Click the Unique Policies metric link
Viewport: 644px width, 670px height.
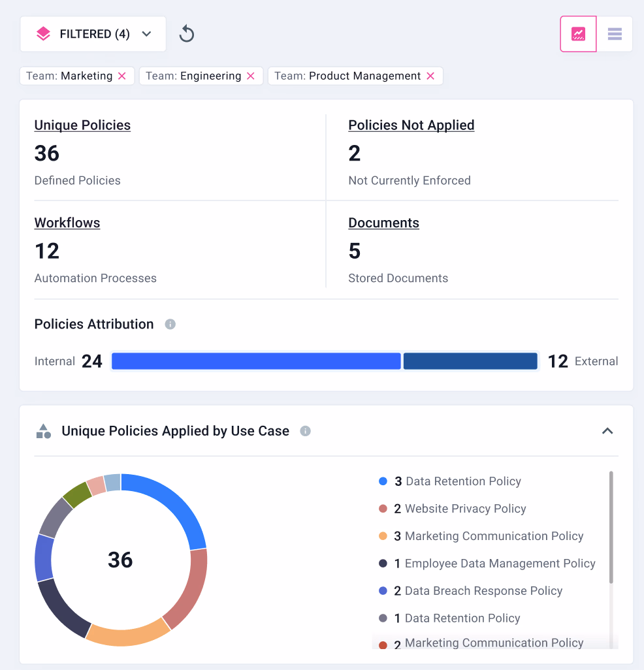click(x=82, y=125)
